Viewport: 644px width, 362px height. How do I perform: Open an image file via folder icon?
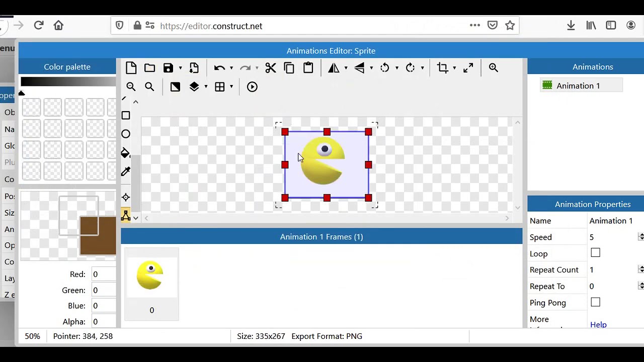pyautogui.click(x=149, y=68)
